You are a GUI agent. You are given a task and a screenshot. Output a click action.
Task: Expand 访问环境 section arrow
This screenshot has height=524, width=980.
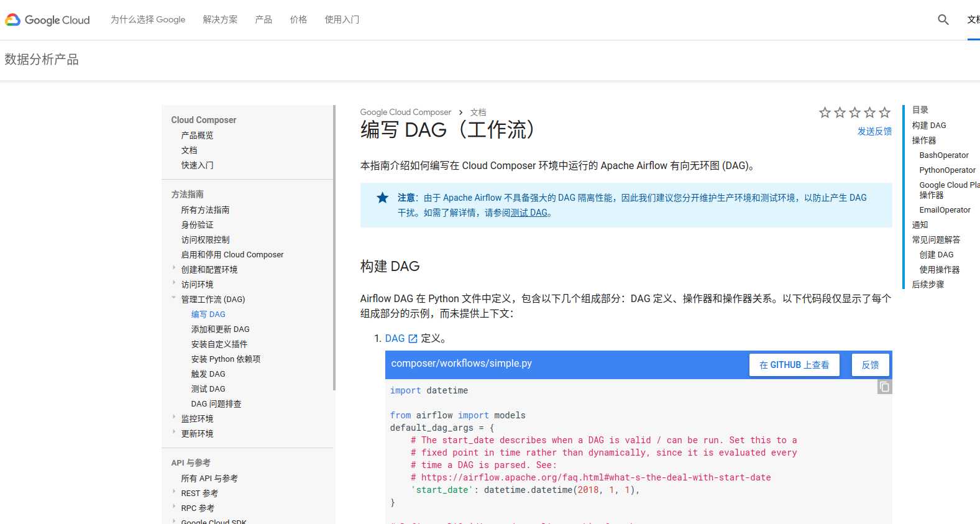(x=174, y=283)
